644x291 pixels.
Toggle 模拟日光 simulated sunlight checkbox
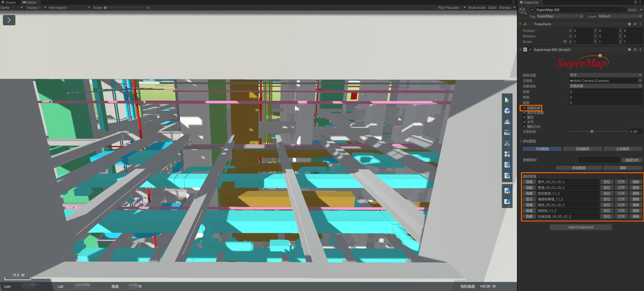[x=524, y=127]
